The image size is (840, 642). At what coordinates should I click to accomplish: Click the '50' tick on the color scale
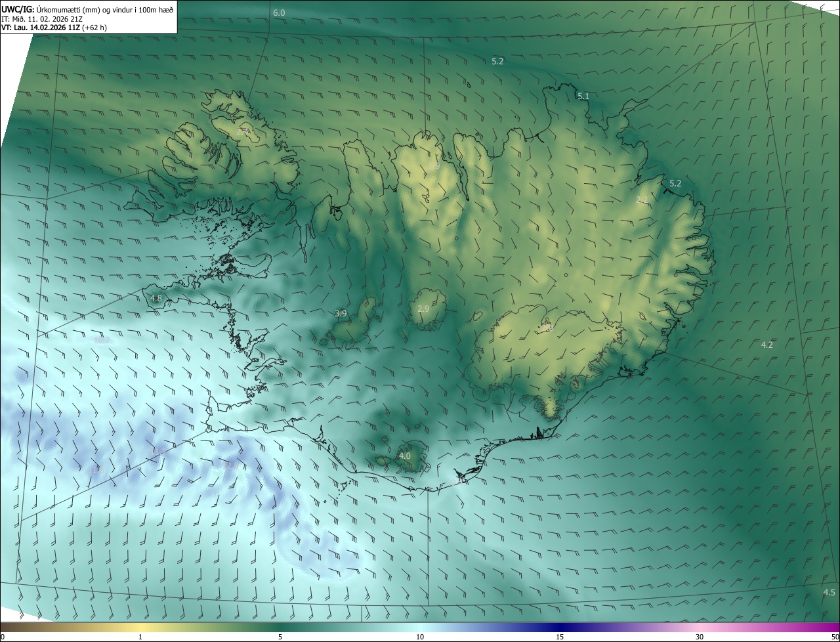835,637
